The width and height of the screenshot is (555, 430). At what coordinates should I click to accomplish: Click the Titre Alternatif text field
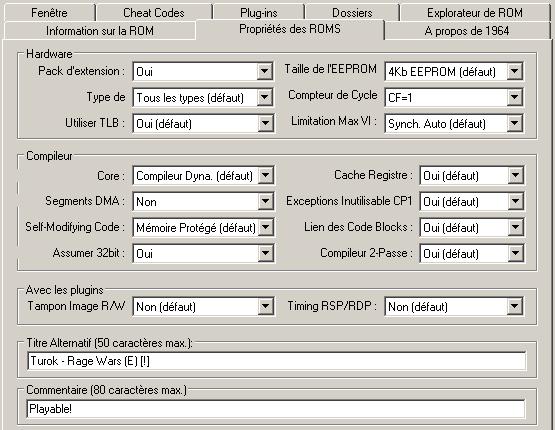tap(276, 361)
